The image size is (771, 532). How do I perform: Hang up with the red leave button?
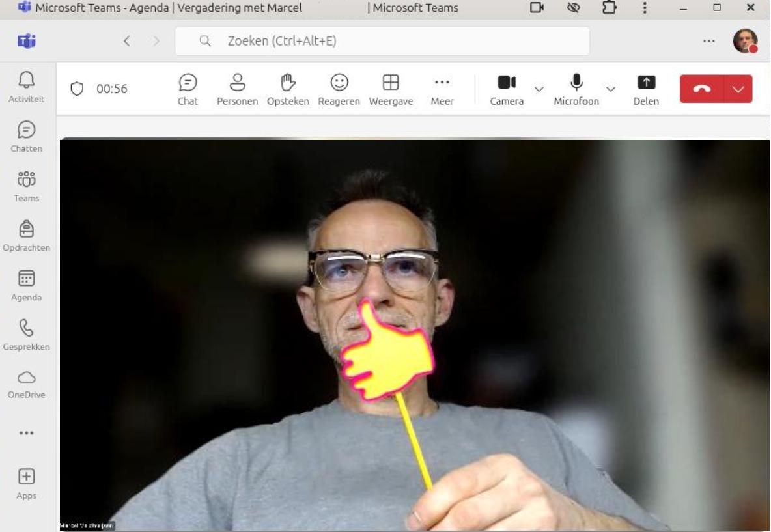702,89
